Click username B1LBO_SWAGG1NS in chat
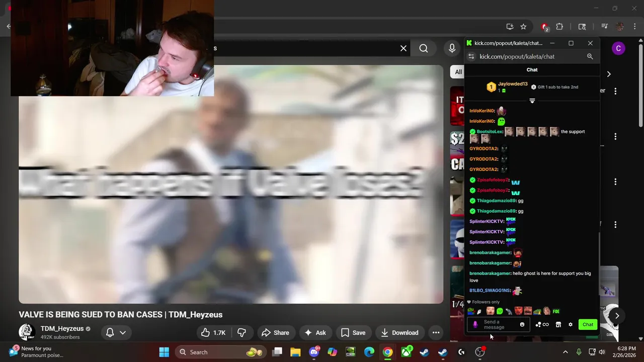 pos(490,291)
